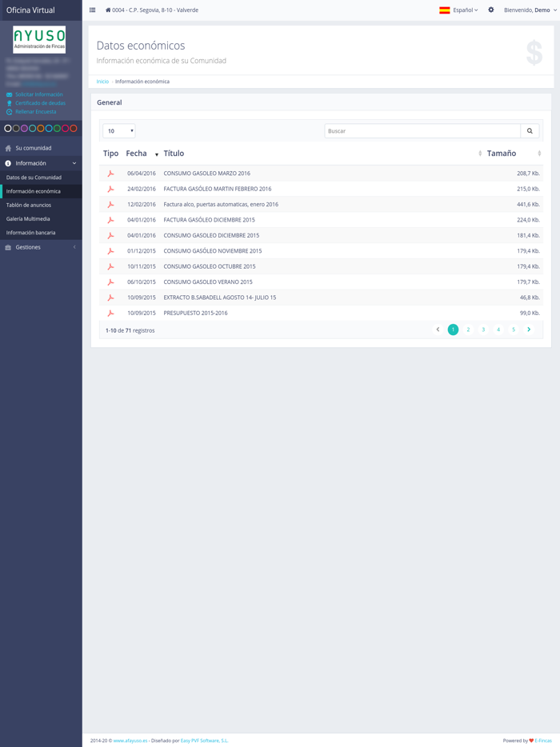Open the Español language dropdown
Image resolution: width=560 pixels, height=747 pixels.
coord(465,10)
